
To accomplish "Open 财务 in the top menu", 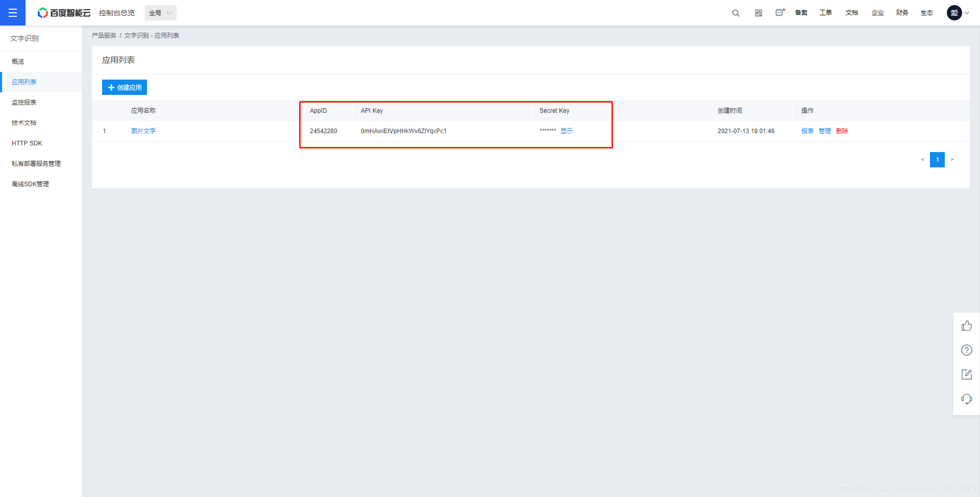I will 902,13.
